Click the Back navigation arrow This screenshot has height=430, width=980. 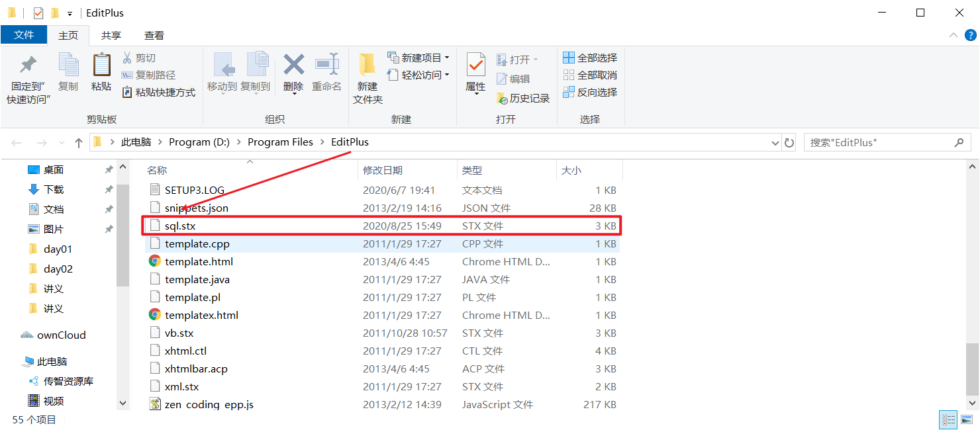[x=17, y=142]
